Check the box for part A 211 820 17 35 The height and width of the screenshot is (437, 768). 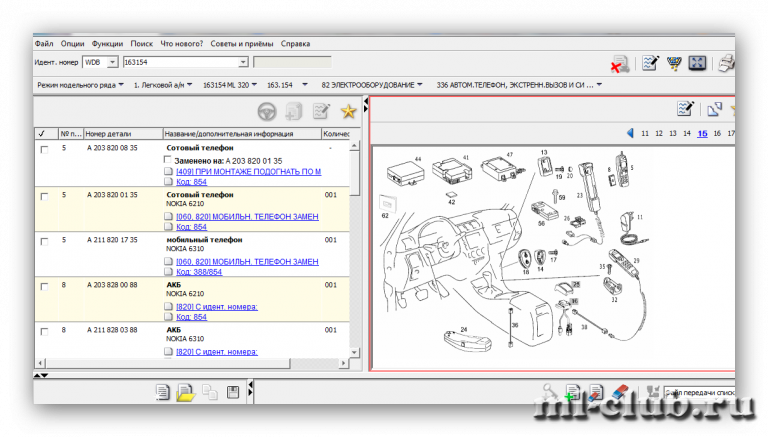43,240
